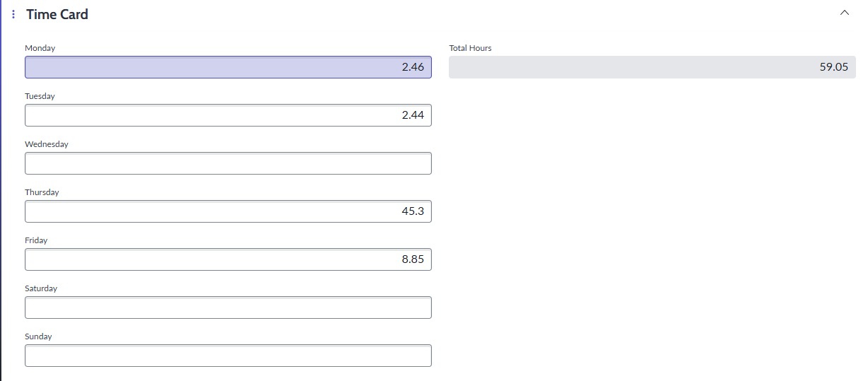Select the empty Wednesday hours field
The height and width of the screenshot is (381, 868).
coord(228,163)
